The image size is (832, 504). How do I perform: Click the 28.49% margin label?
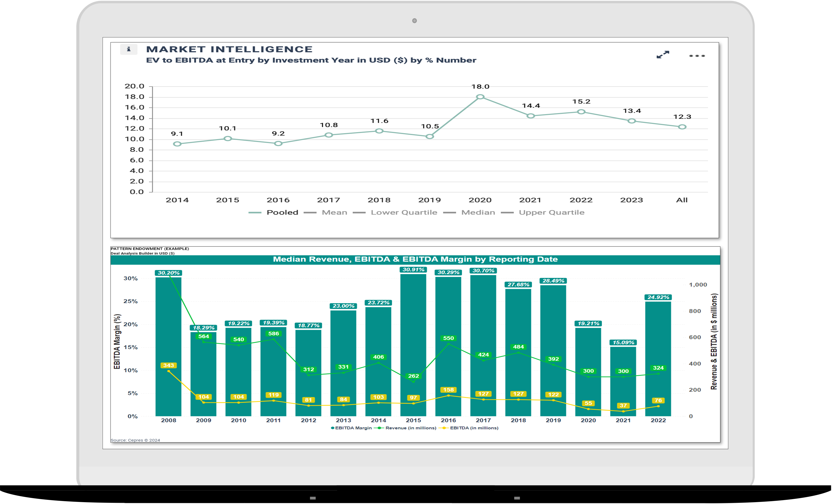(553, 281)
